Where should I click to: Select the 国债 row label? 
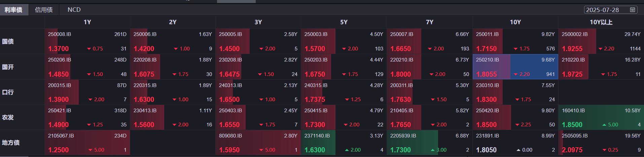tap(8, 41)
